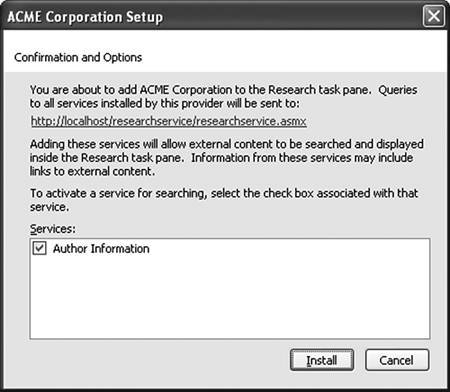450x392 pixels.
Task: Click the Services: label
Action: [53, 229]
